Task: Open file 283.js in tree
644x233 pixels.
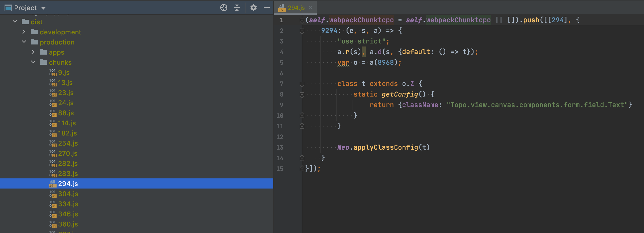Action: coord(68,174)
